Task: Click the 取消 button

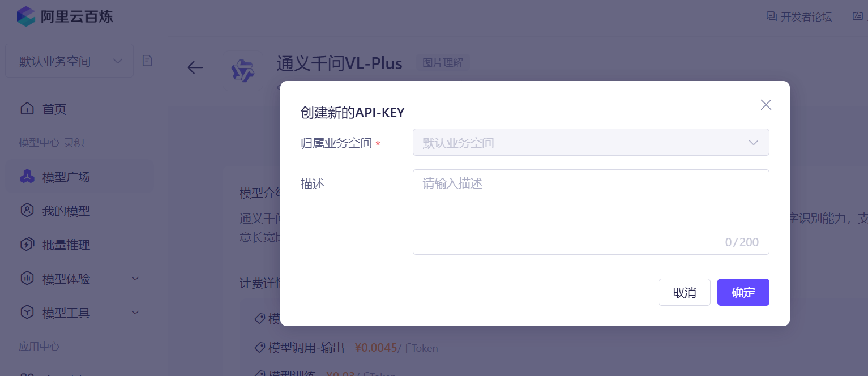Action: (684, 292)
